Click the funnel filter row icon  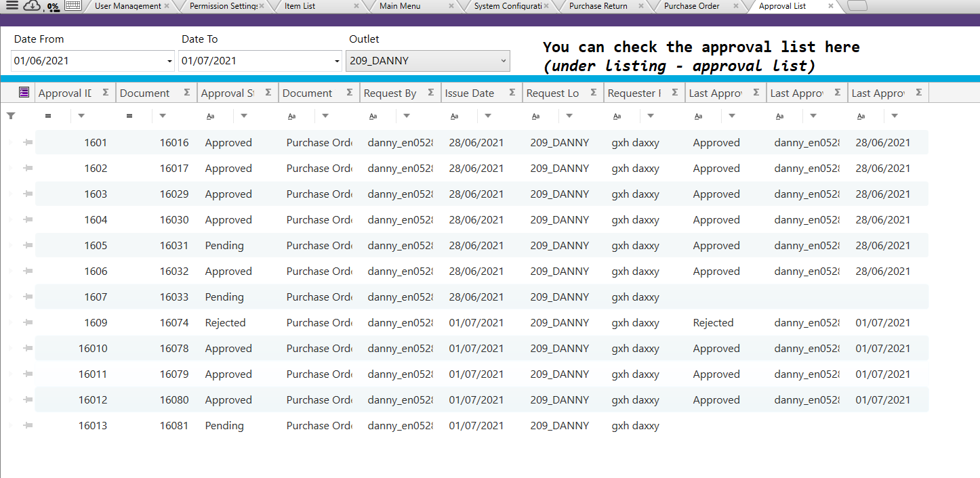click(x=11, y=116)
